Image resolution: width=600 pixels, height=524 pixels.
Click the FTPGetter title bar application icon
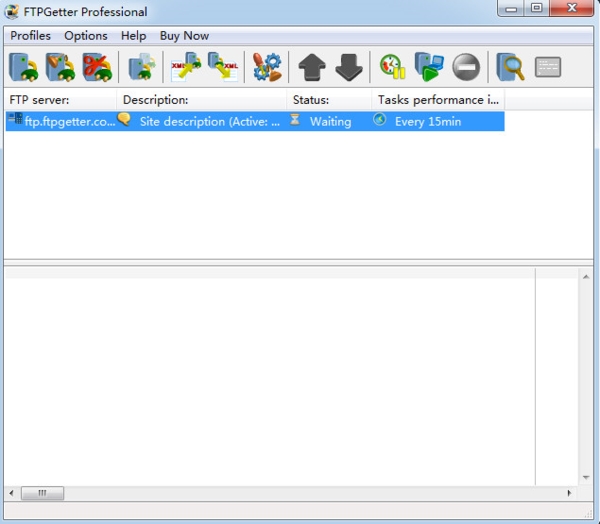11,11
